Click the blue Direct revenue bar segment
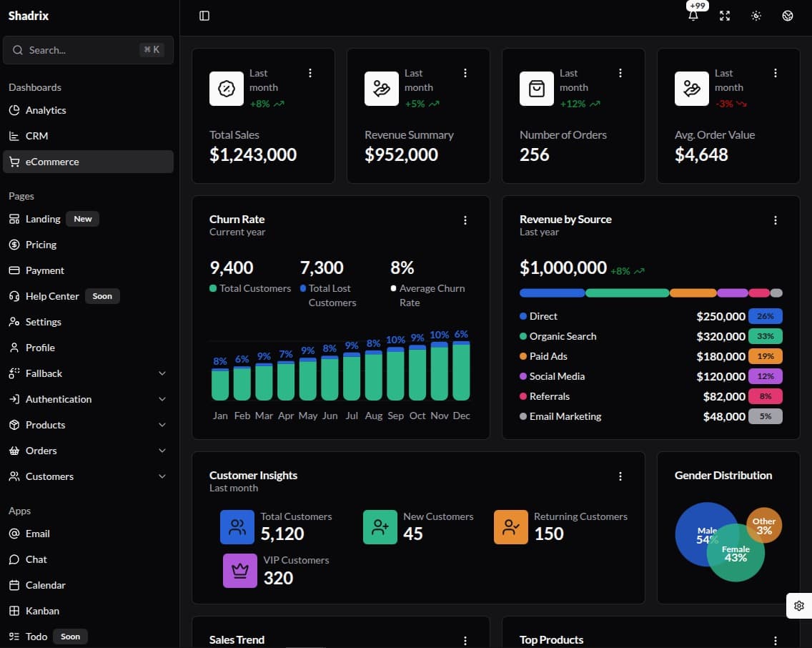 click(x=552, y=293)
